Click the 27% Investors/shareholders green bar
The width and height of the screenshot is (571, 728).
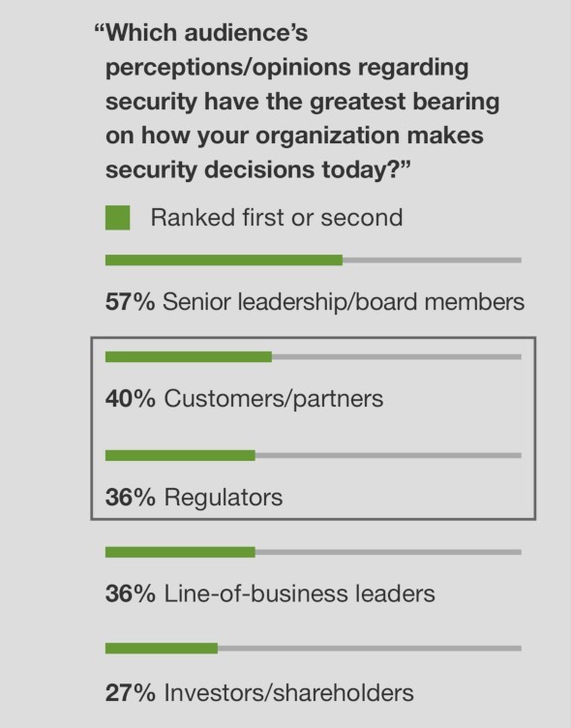162,649
